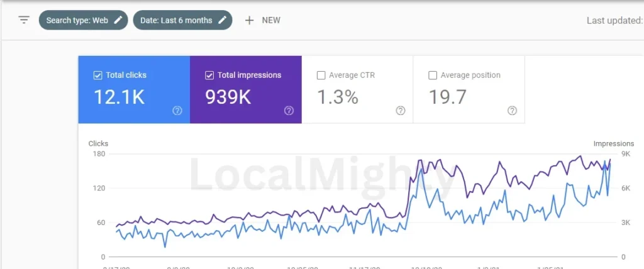Open the filter list icon
This screenshot has width=644, height=269.
[25, 20]
